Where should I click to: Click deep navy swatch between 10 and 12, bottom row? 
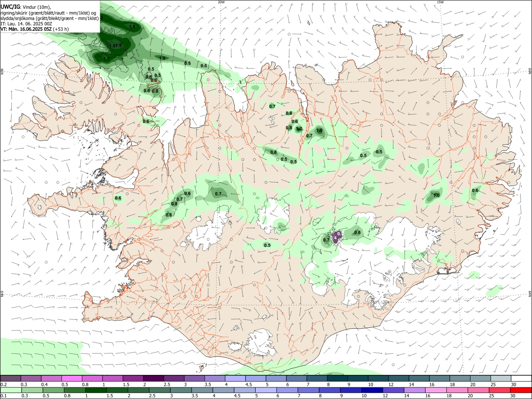tap(371, 390)
